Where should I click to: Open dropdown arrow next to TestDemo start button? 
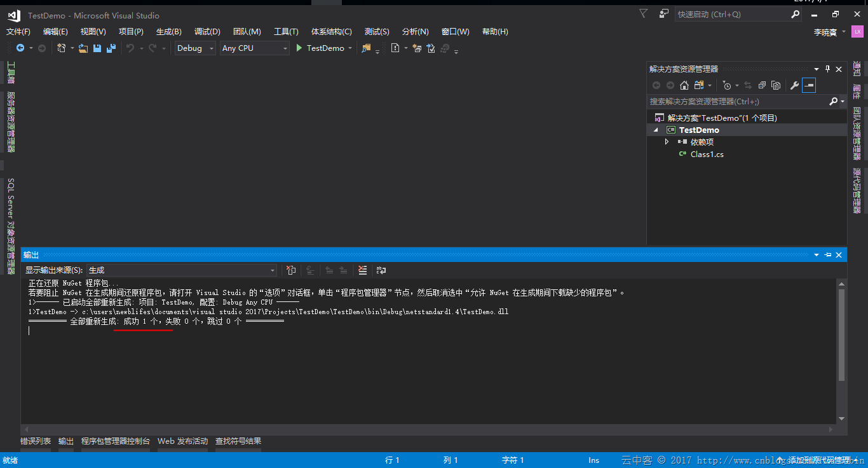coord(350,48)
